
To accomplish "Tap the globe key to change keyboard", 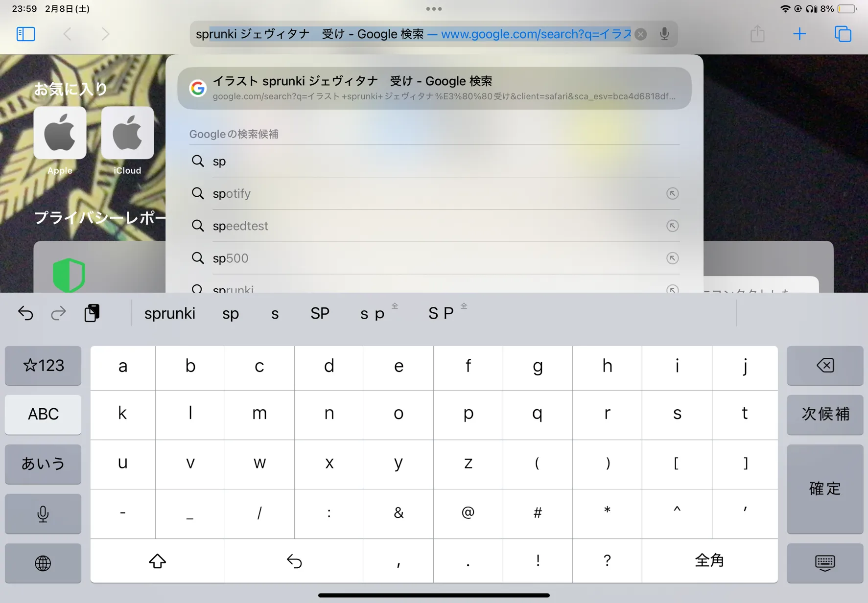I will click(x=43, y=563).
